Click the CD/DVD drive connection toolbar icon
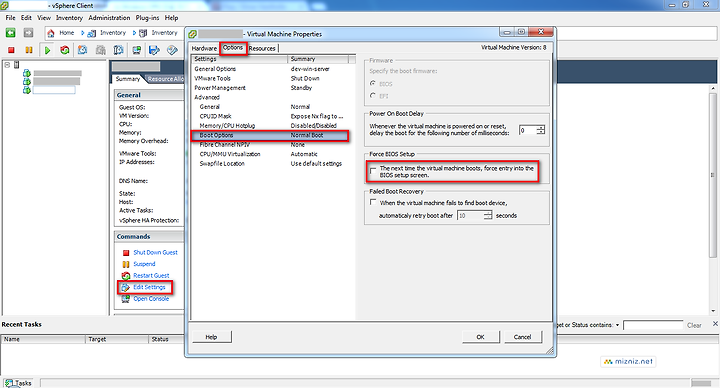This screenshot has height=388, width=720. [x=172, y=50]
